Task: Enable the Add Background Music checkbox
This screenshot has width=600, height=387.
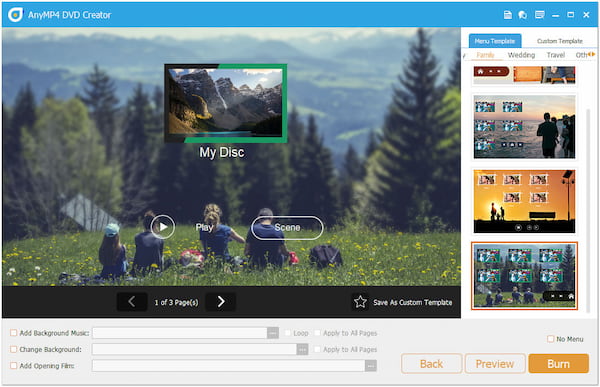Action: coord(13,333)
